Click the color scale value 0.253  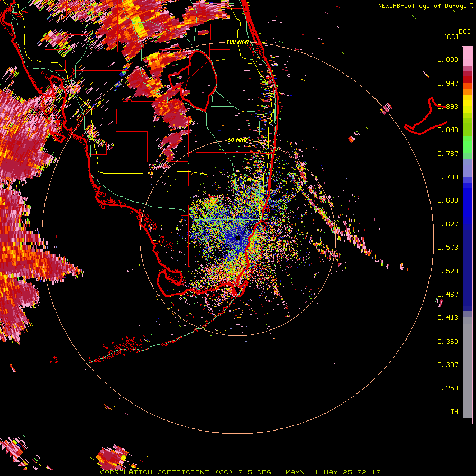[448, 388]
